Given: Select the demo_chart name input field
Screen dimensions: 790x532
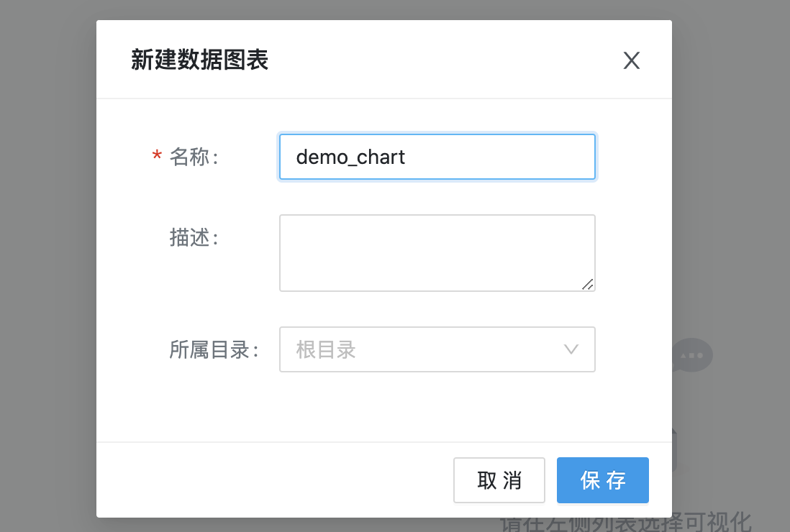Looking at the screenshot, I should point(437,157).
